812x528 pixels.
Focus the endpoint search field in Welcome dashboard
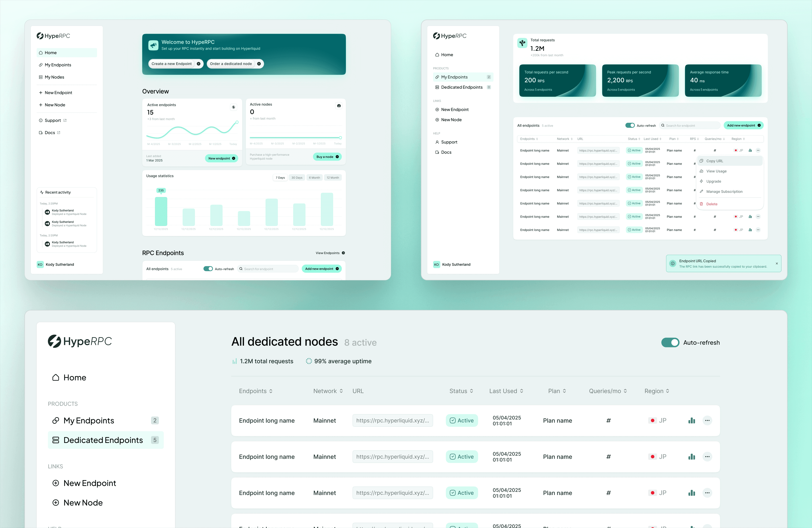click(x=268, y=269)
